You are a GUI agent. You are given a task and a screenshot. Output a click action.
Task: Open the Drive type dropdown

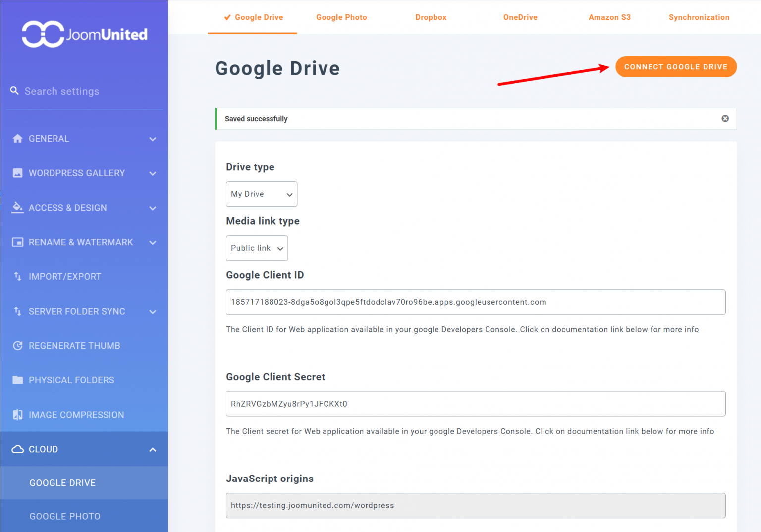pos(262,194)
